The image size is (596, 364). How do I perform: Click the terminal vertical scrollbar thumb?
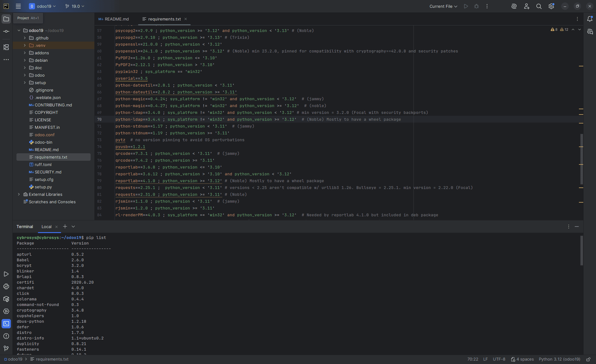582,251
